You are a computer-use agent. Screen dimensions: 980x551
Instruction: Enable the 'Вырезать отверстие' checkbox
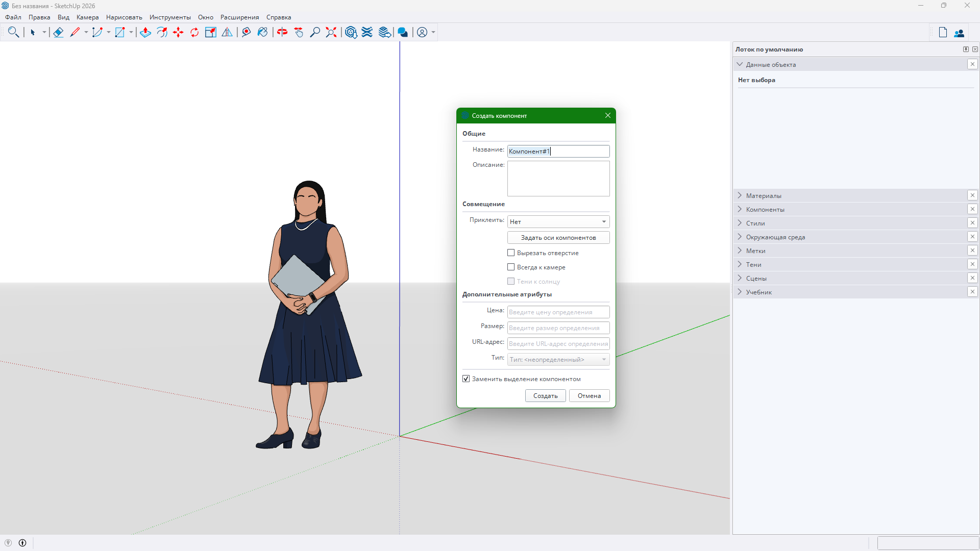coord(511,253)
